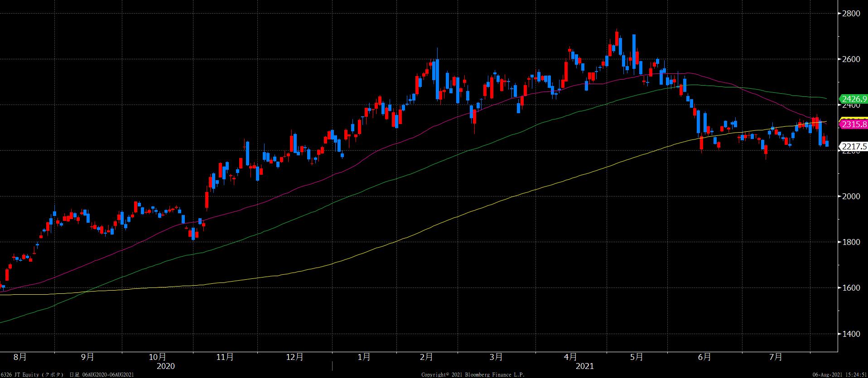
Task: Click the 1600 level on price axis
Action: point(851,288)
